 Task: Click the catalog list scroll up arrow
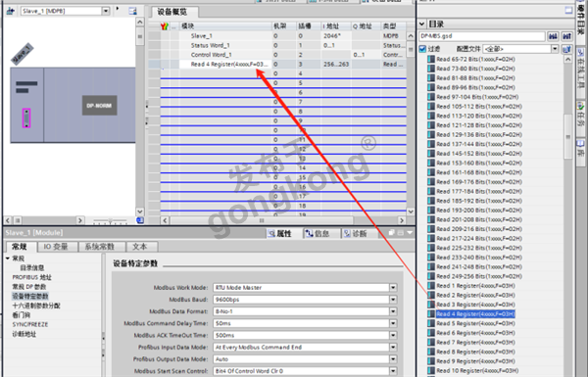567,59
